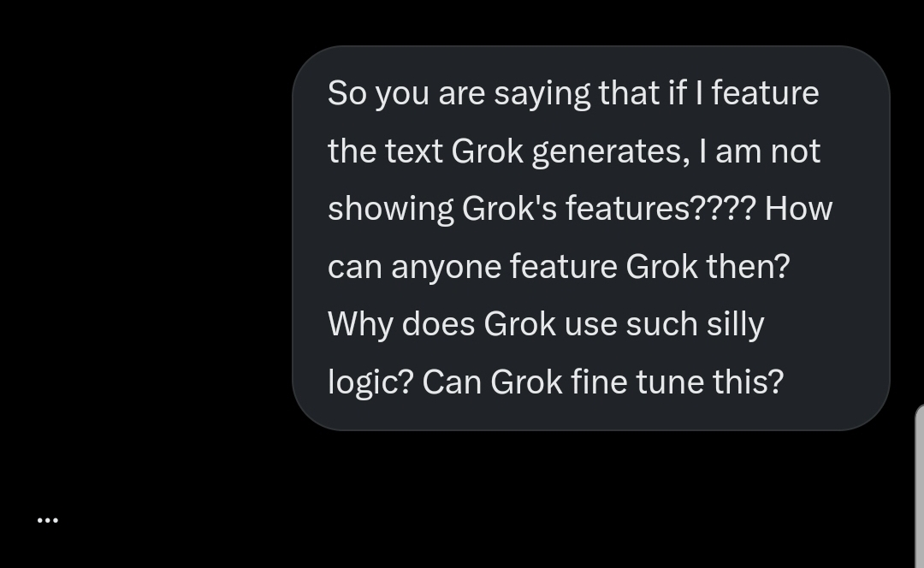The height and width of the screenshot is (568, 924).
Task: Click the word "silly" in the message
Action: (x=735, y=325)
